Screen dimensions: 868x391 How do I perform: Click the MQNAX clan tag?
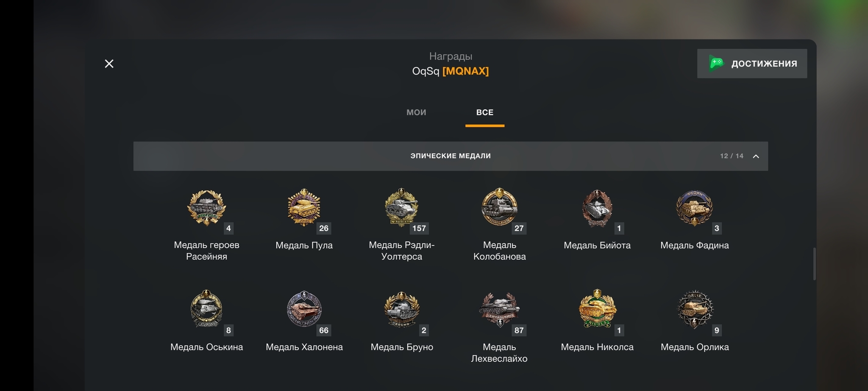[x=465, y=71]
